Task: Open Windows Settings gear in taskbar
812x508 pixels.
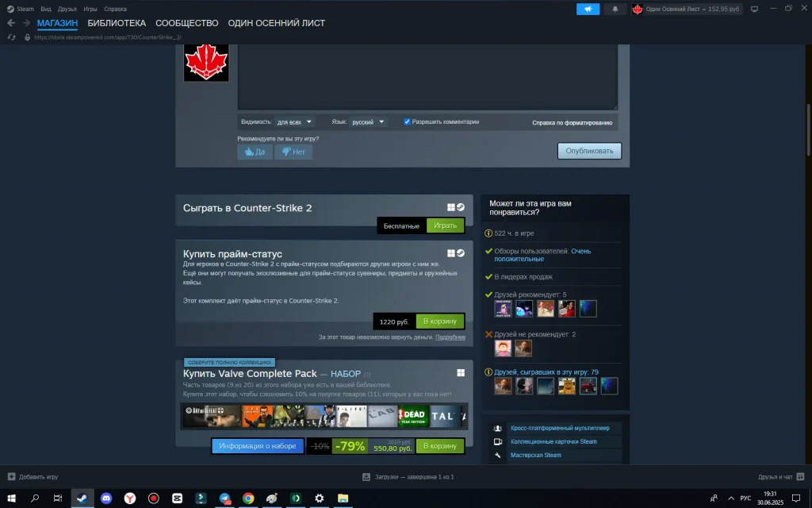Action: coord(320,498)
